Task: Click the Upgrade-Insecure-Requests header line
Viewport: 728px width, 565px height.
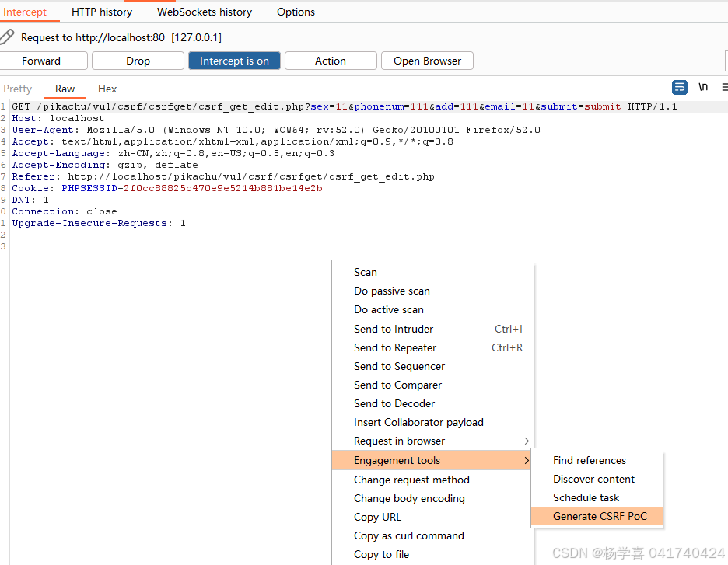Action: coord(99,223)
